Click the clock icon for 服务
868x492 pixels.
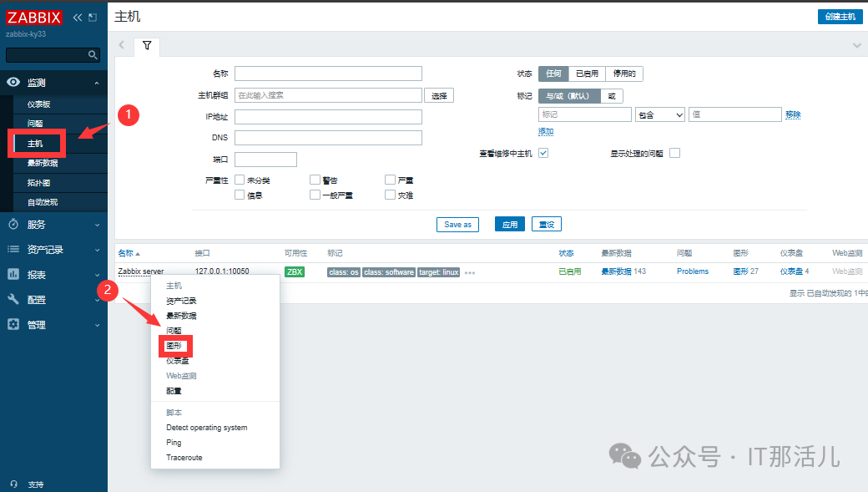point(13,225)
